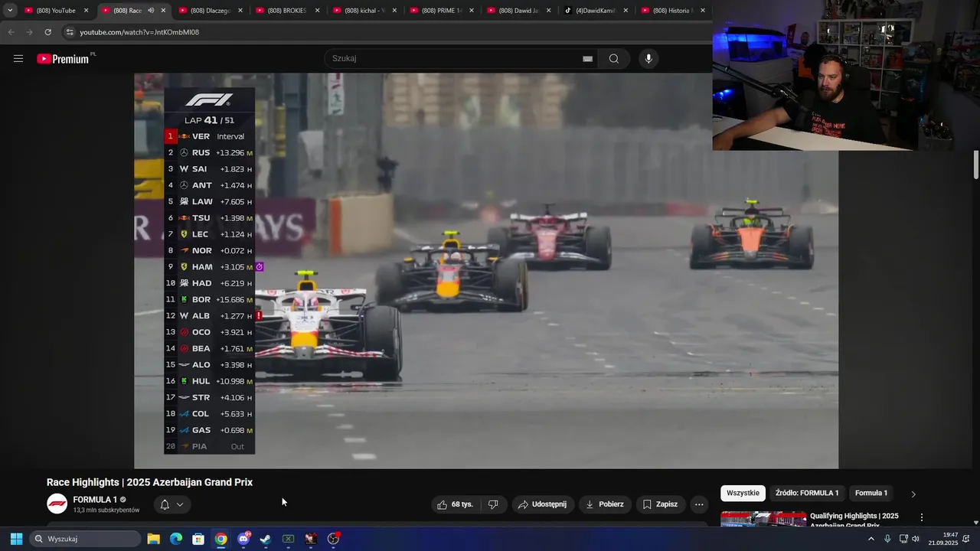The height and width of the screenshot is (551, 980).
Task: Click the system tray microphone icon
Action: pos(887,539)
